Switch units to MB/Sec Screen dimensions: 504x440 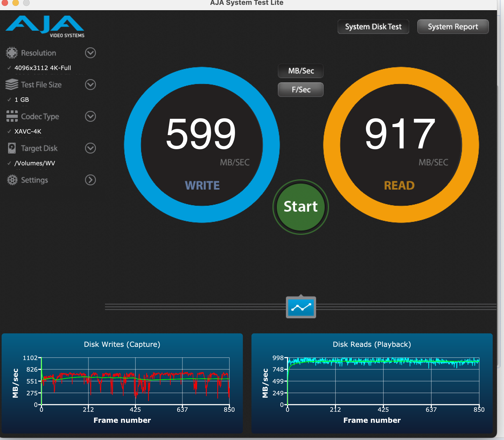click(301, 71)
